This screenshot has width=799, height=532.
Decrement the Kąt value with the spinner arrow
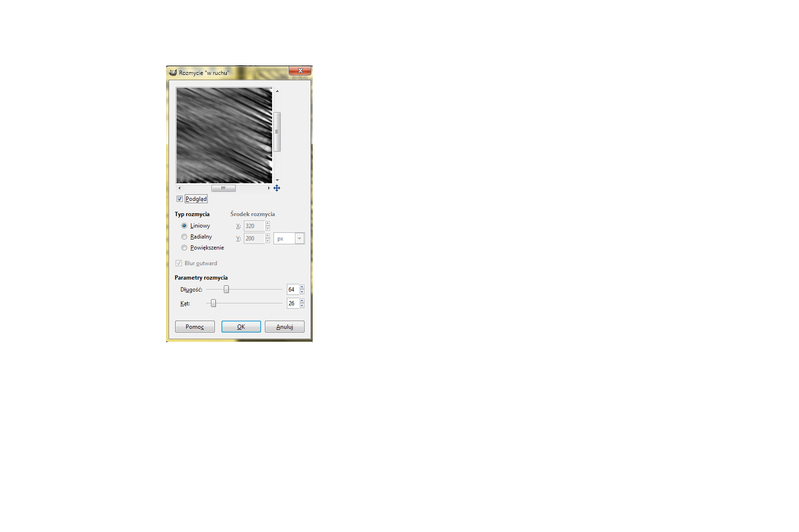coord(302,305)
